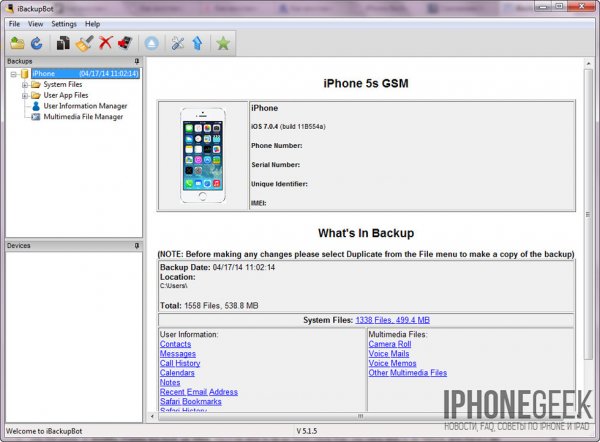Image resolution: width=600 pixels, height=442 pixels.
Task: Open the Camera Roll link
Action: 390,344
